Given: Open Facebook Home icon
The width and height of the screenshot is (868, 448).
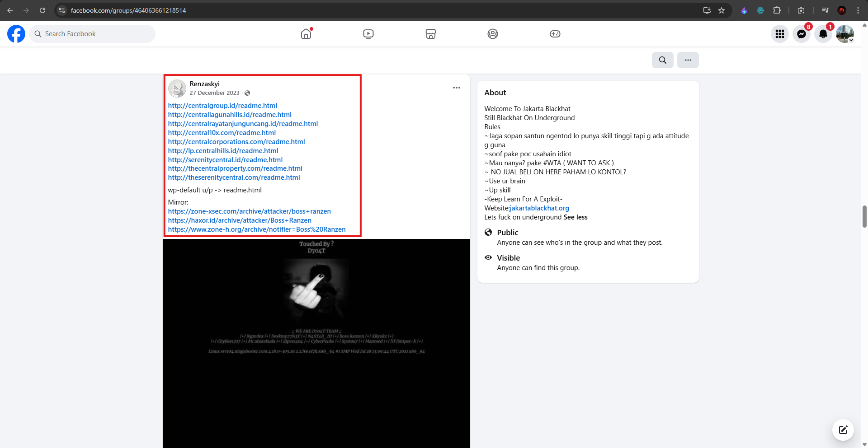Looking at the screenshot, I should tap(306, 34).
